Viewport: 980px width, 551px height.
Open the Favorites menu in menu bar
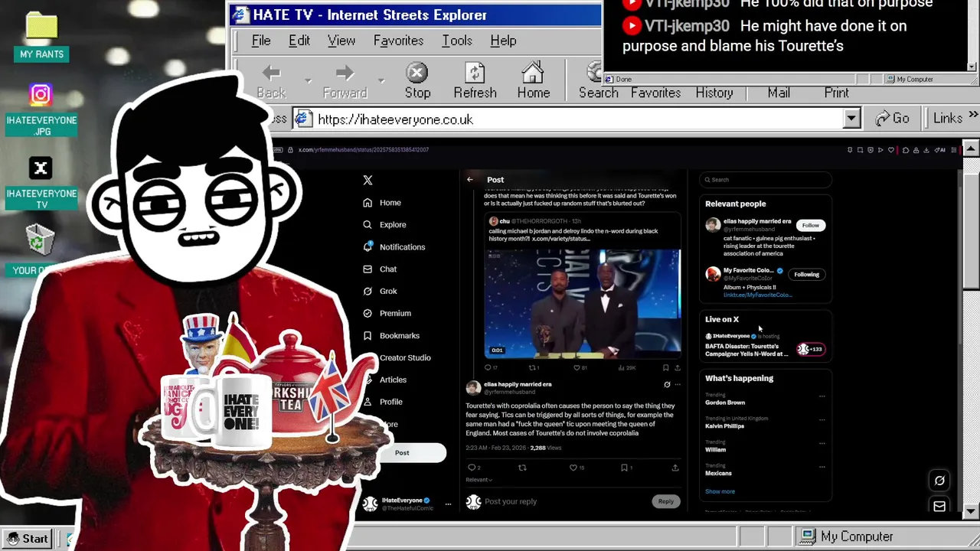point(398,41)
